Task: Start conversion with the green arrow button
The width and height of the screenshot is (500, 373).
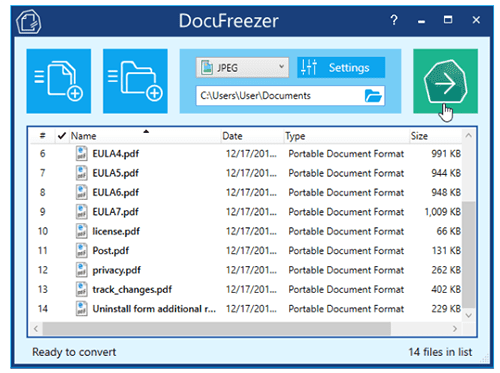Action: pyautogui.click(x=445, y=81)
